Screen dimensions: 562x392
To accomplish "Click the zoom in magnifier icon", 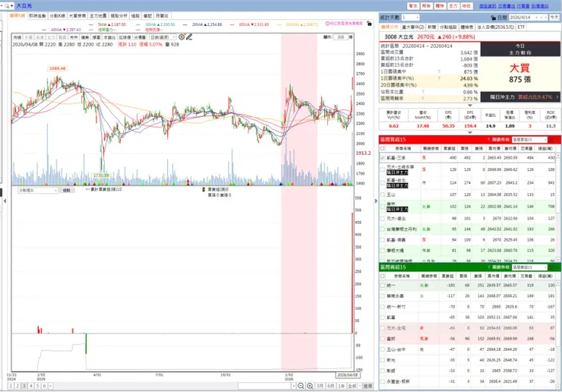I will point(310,386).
